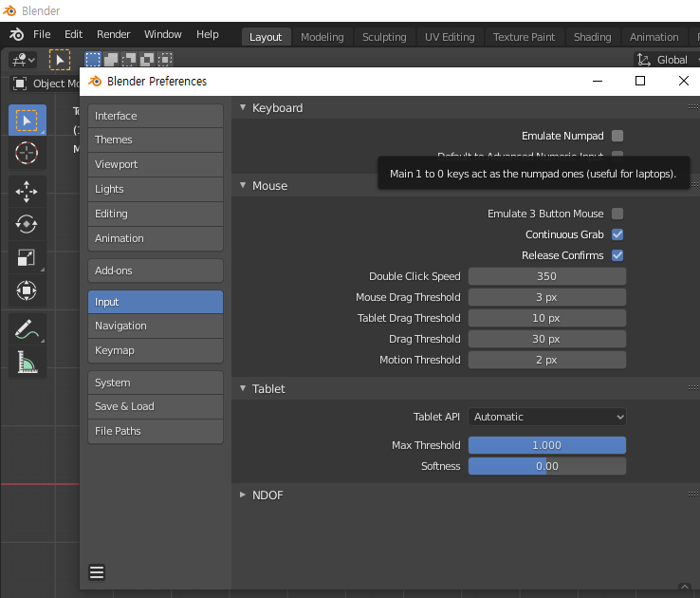Open Editing preferences section
Image resolution: width=700 pixels, height=598 pixels.
pyautogui.click(x=156, y=214)
